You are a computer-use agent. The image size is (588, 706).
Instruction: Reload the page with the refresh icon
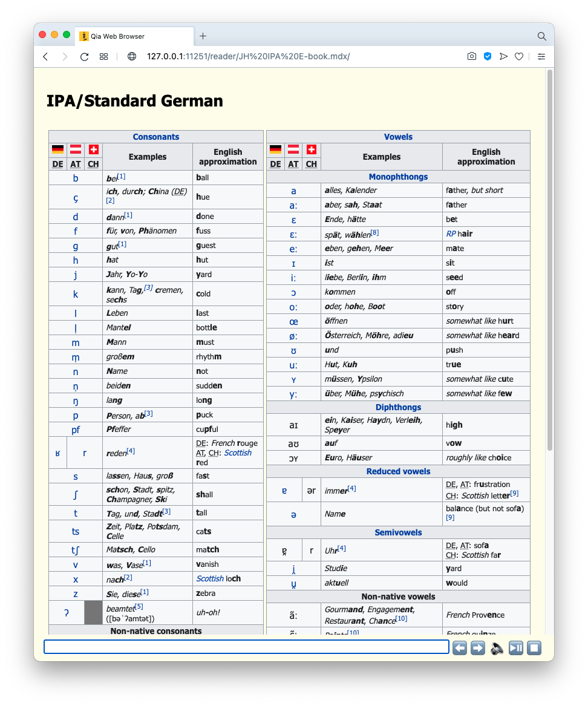[84, 56]
